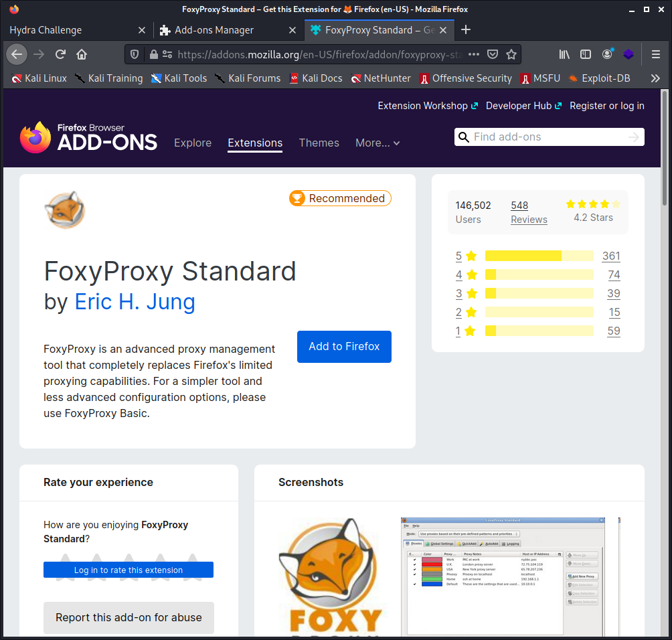Open author Eric H. Jung's profile
This screenshot has width=672, height=640.
point(135,302)
